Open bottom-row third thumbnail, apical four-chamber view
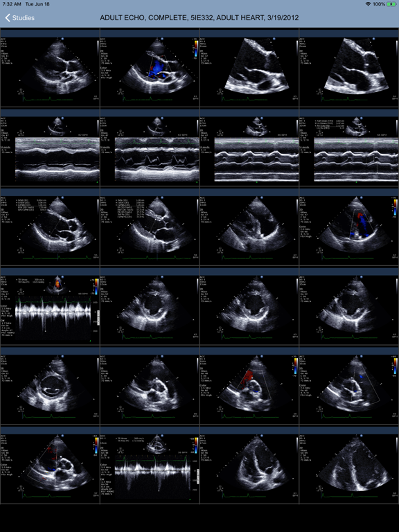The height and width of the screenshot is (532, 399). click(249, 465)
